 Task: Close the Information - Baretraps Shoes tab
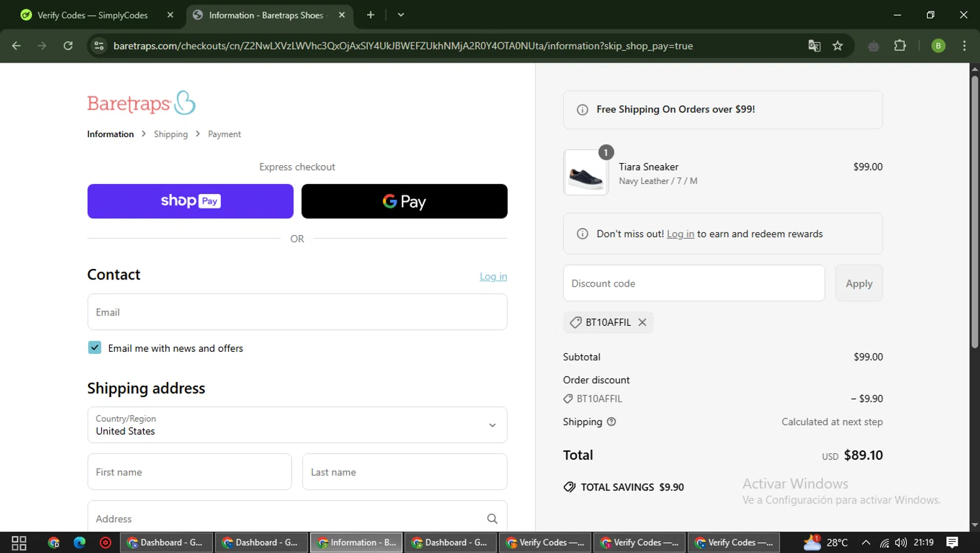point(342,15)
